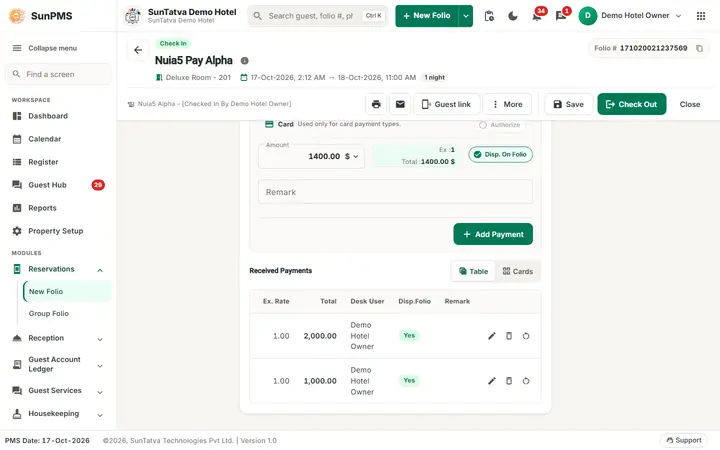Toggle Disp. On Folio option
The image size is (720, 450).
pyautogui.click(x=501, y=155)
